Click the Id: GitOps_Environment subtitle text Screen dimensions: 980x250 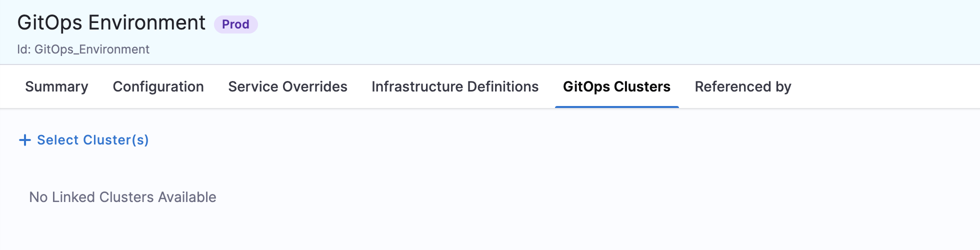[x=83, y=49]
